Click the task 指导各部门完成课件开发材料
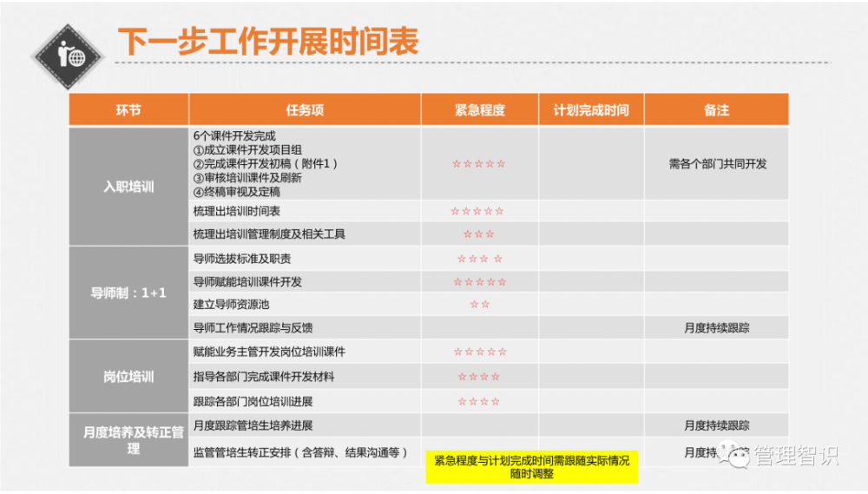The image size is (868, 494). pyautogui.click(x=264, y=377)
